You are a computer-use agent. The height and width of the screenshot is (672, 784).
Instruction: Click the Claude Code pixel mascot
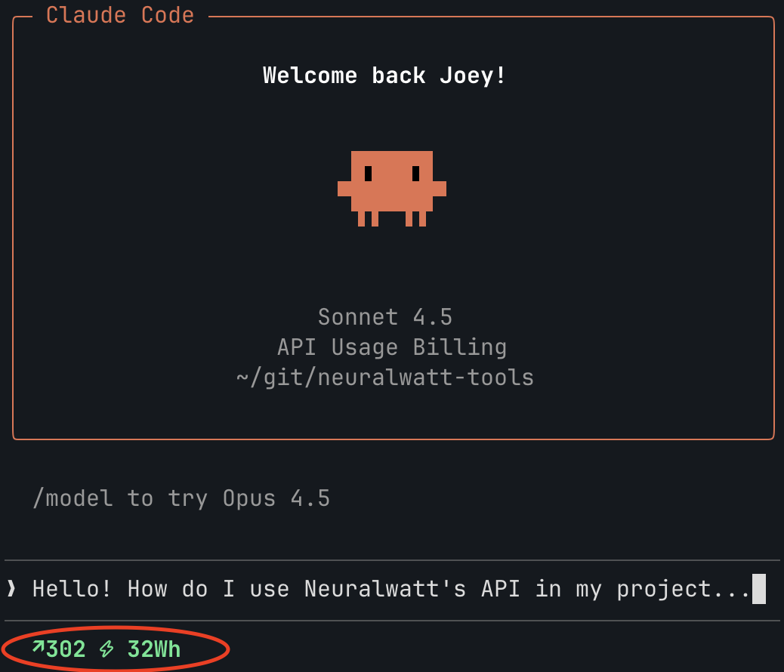(x=392, y=189)
